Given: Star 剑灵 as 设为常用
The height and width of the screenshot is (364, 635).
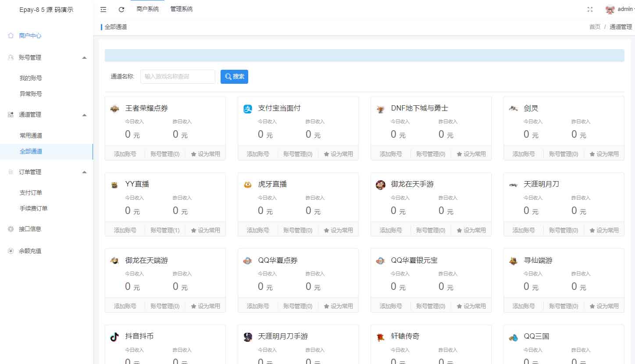Looking at the screenshot, I should coord(604,154).
